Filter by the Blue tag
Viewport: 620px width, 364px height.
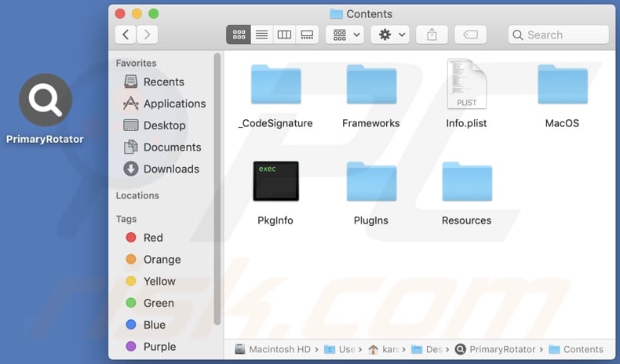click(x=145, y=325)
